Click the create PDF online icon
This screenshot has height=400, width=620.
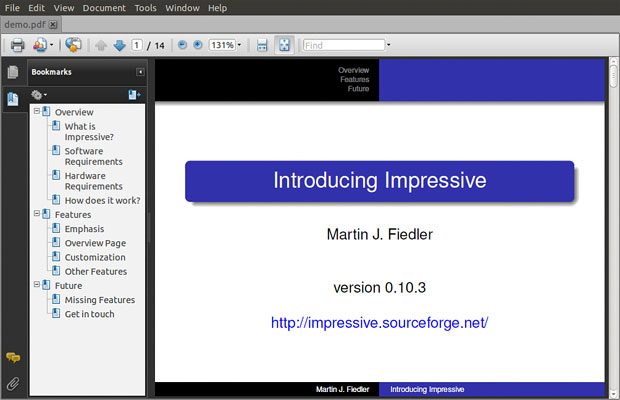[40, 45]
